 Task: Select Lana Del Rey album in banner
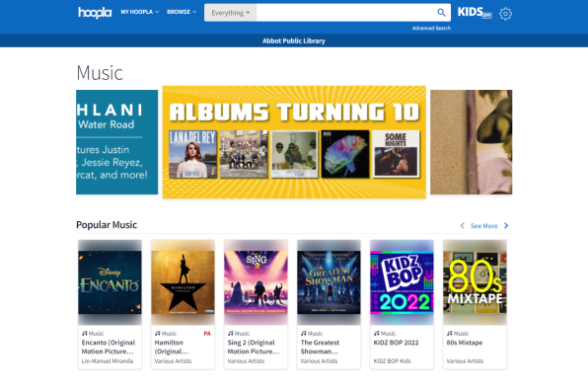(192, 154)
